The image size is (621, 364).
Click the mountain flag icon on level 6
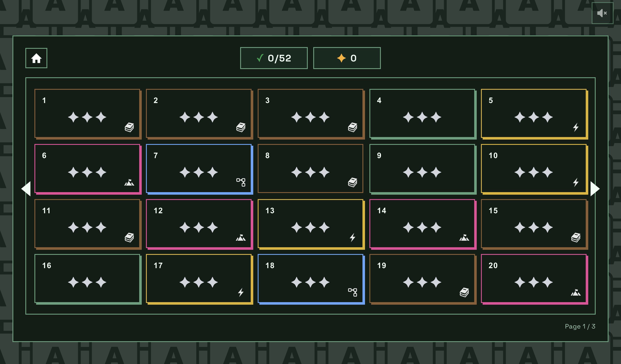pyautogui.click(x=129, y=182)
